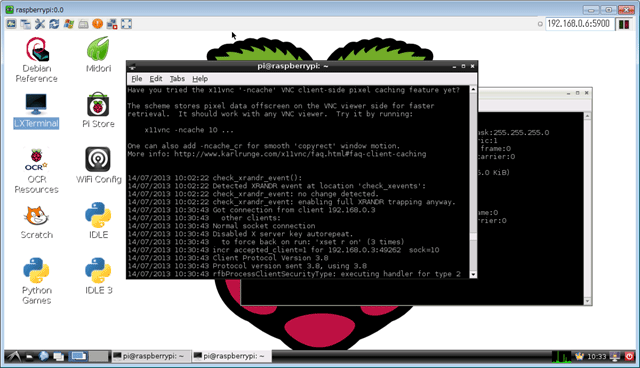Click the windows-list VNC toolbar icon

(25, 24)
